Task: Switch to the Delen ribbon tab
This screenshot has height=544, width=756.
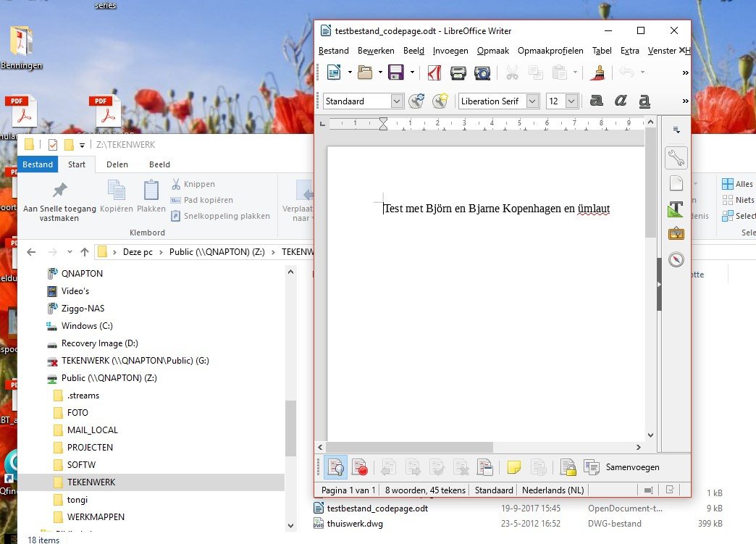Action: point(117,164)
